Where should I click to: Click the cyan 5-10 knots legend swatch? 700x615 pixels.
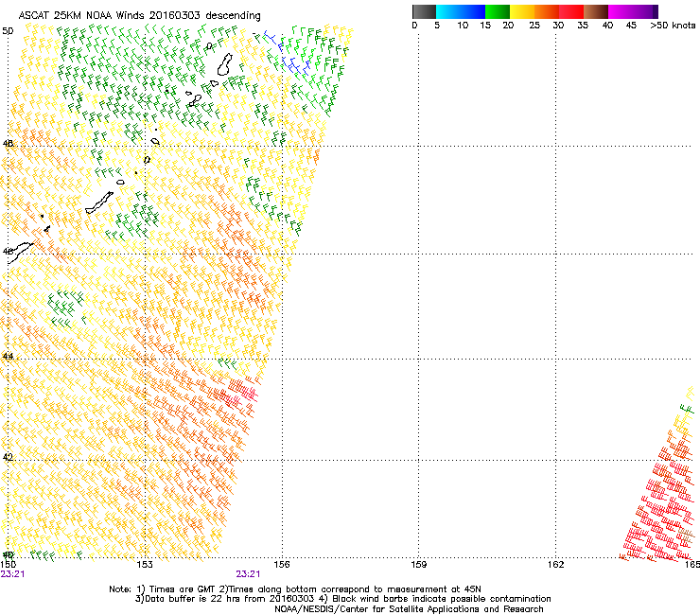pos(447,11)
